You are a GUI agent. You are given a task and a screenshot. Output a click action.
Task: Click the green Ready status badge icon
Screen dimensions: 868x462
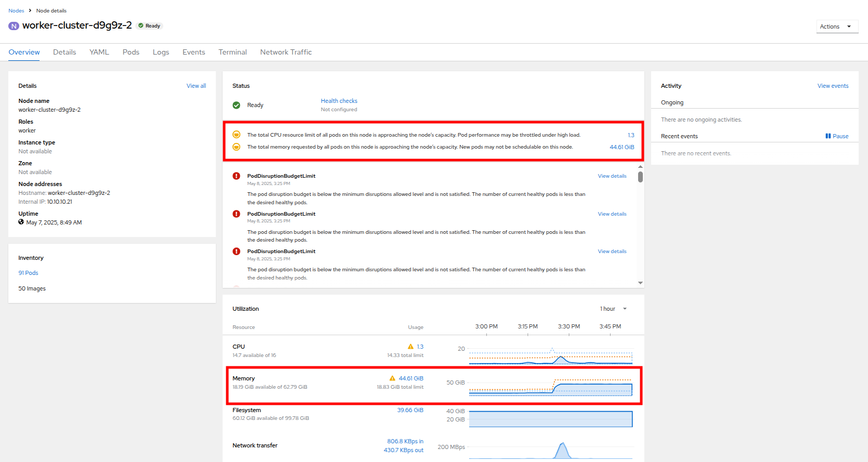(141, 25)
